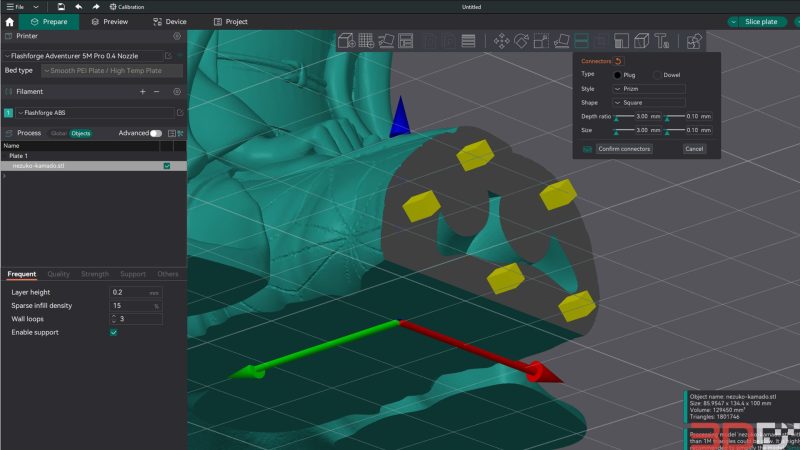This screenshot has height=450, width=800.
Task: Add a filament with plus icon
Action: pyautogui.click(x=142, y=91)
